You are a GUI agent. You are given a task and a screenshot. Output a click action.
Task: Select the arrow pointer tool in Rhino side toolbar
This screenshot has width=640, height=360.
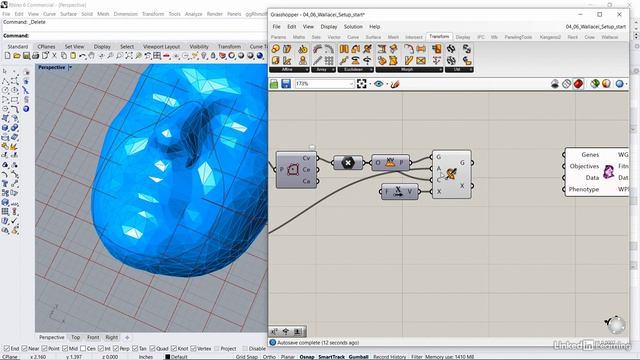[x=5, y=71]
